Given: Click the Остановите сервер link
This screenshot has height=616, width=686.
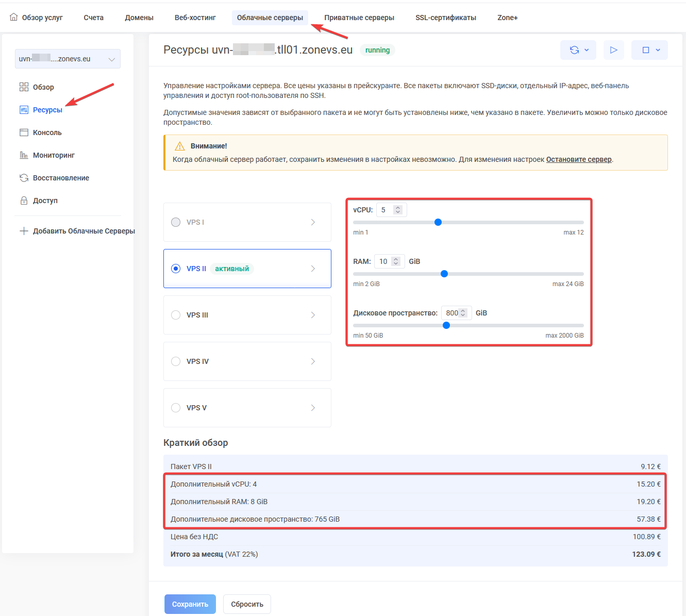Looking at the screenshot, I should coord(579,159).
